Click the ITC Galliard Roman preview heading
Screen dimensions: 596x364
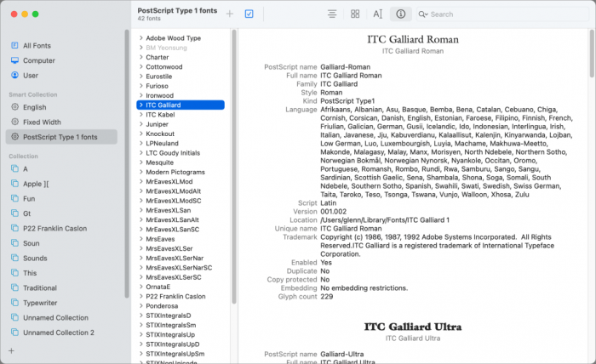coord(413,39)
